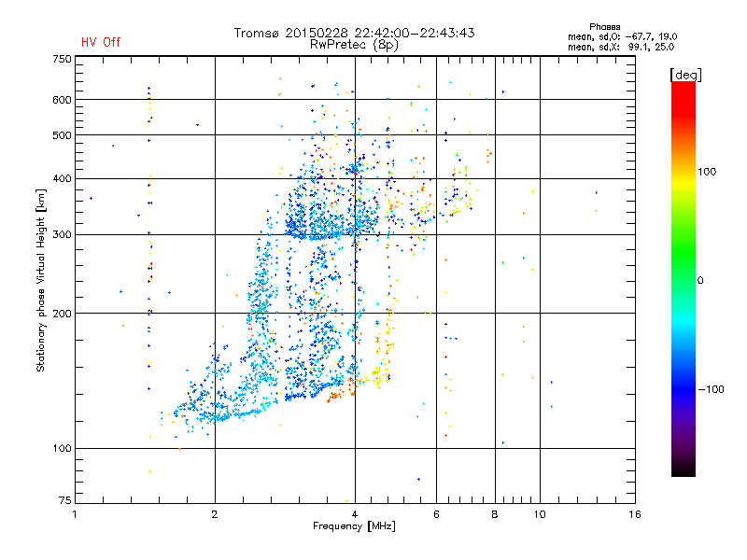Click the "Stationary phase Virtual Height [km]" axis title
747x560 pixels.
coord(41,280)
